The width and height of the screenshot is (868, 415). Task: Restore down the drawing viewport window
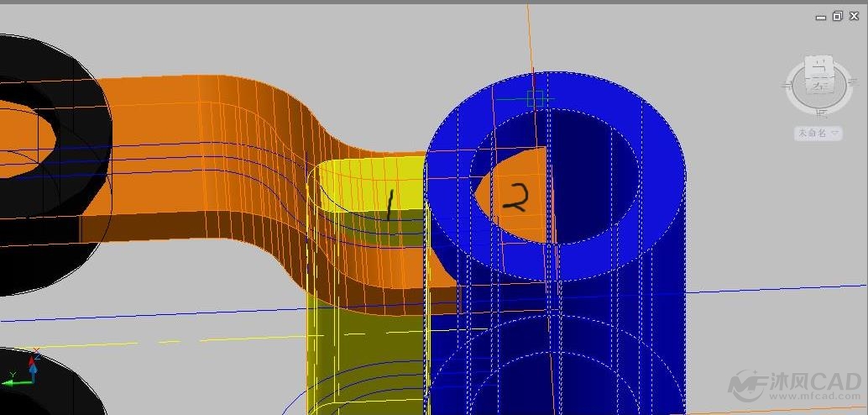click(837, 16)
